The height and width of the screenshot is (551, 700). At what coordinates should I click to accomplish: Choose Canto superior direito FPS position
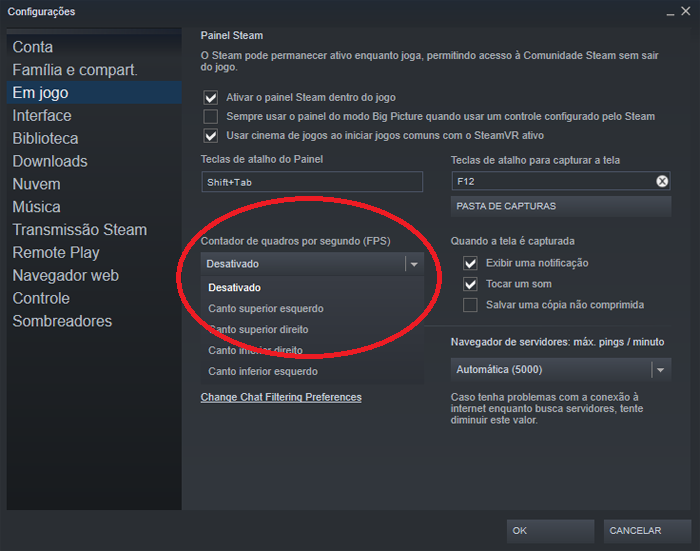(312, 330)
